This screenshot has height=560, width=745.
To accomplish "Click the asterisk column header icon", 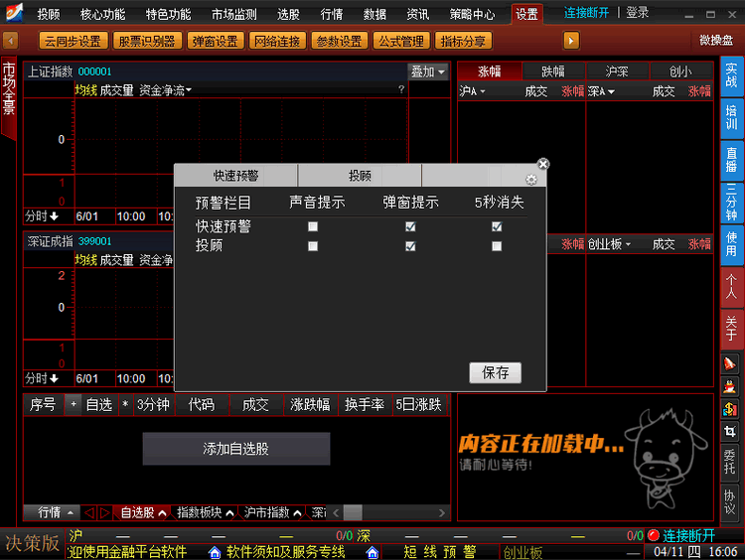I will click(125, 404).
